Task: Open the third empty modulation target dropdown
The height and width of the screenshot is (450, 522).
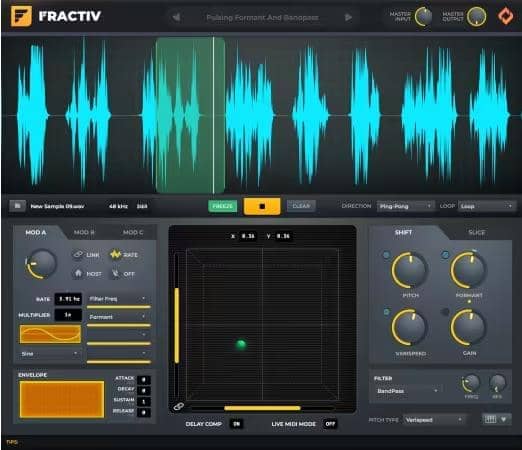Action: [x=118, y=335]
